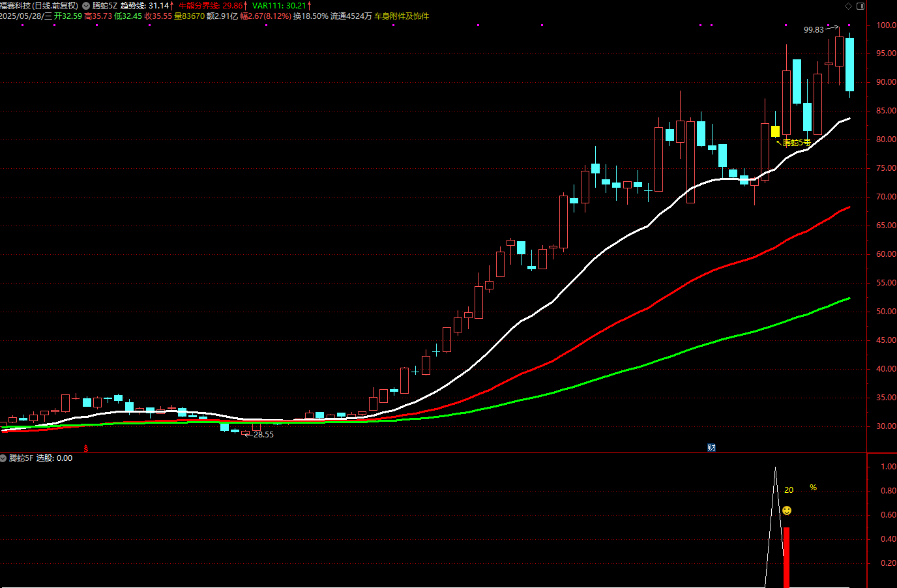
Task: Click the yellow smiley face signal icon
Action: tap(787, 510)
